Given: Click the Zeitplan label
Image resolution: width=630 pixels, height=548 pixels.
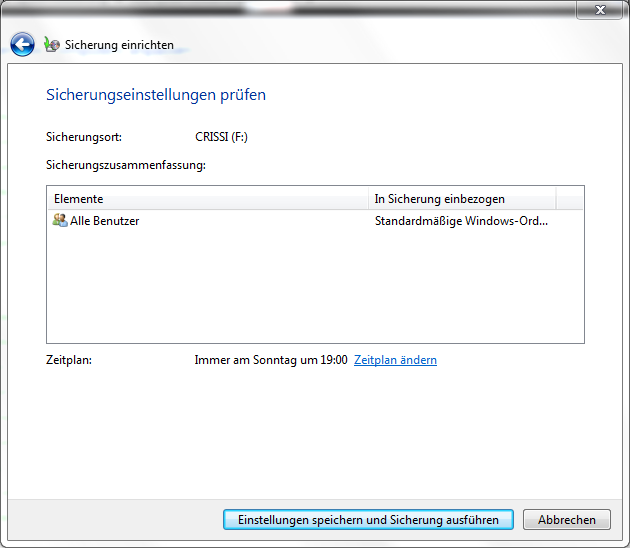Looking at the screenshot, I should [x=69, y=360].
